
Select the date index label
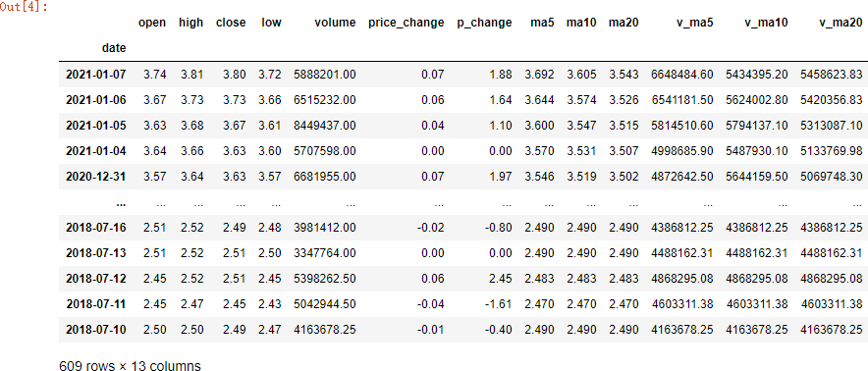point(114,48)
